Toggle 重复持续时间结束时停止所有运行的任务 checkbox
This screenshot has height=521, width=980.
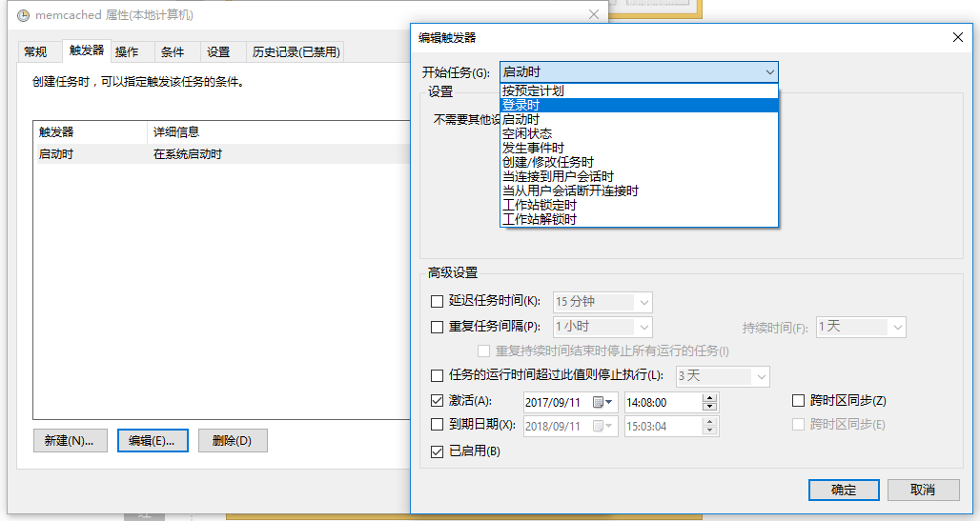(x=483, y=351)
